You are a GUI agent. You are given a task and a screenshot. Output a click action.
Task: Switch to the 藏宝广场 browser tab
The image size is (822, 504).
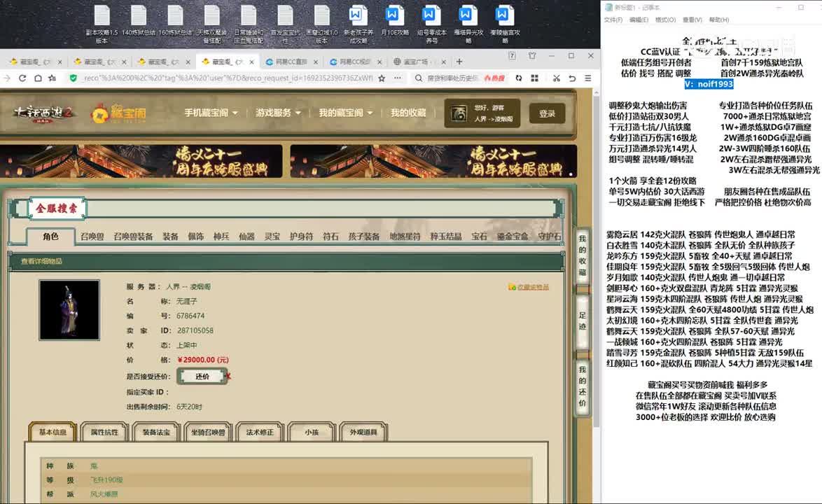[x=420, y=62]
